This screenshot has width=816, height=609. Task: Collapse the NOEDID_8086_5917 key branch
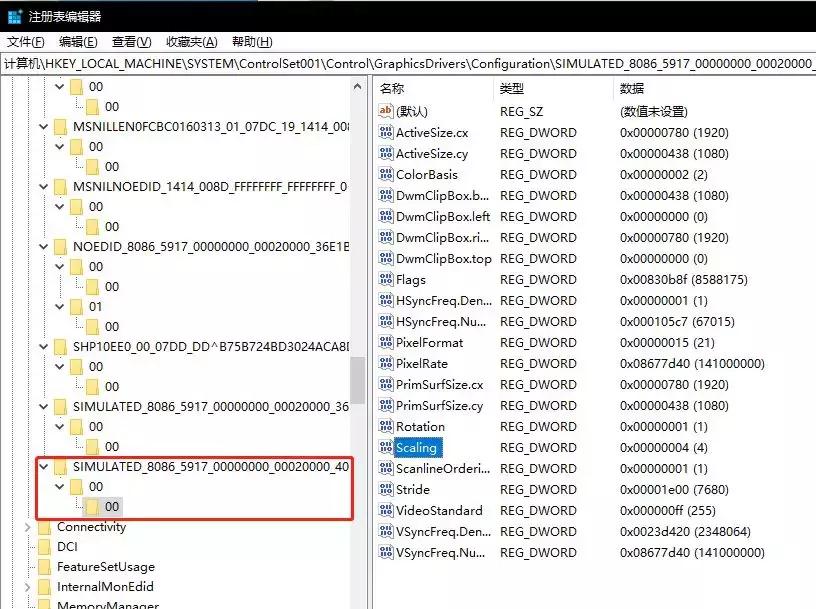(x=42, y=245)
